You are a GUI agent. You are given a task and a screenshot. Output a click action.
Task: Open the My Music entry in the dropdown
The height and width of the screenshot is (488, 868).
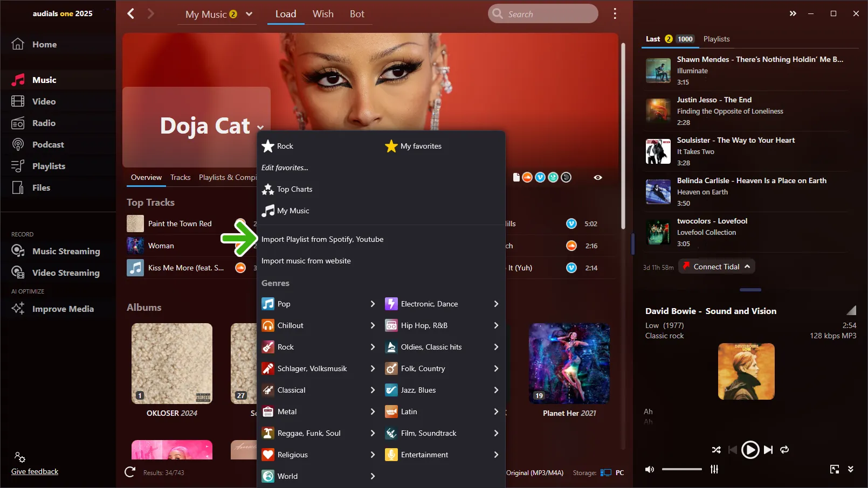[x=286, y=211]
